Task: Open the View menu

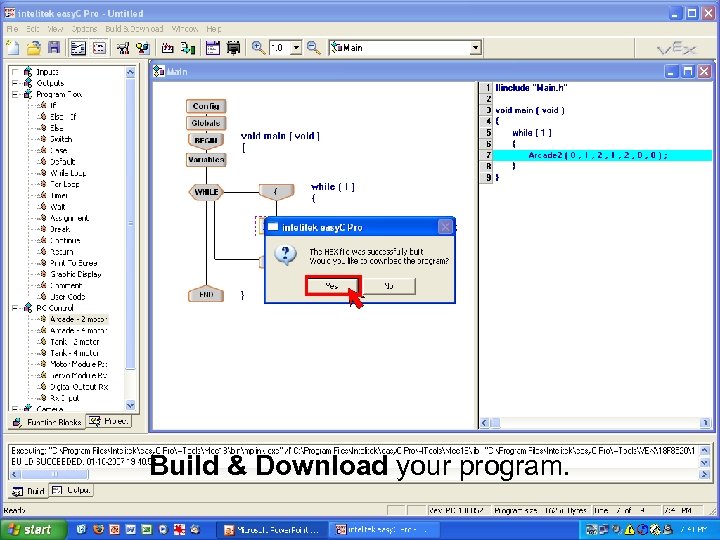Action: pyautogui.click(x=55, y=28)
